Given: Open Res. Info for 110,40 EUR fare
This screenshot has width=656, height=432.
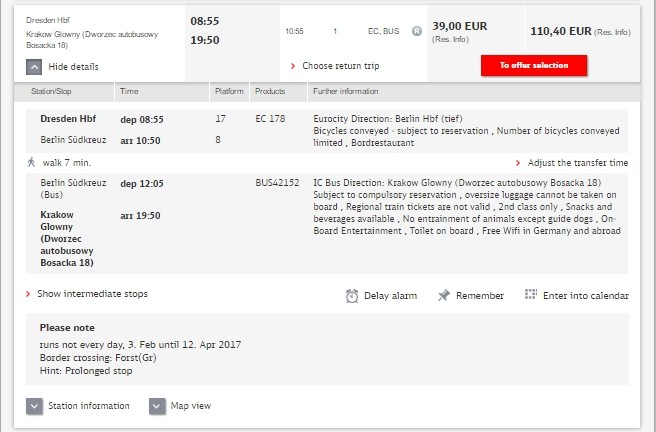Looking at the screenshot, I should tap(612, 33).
